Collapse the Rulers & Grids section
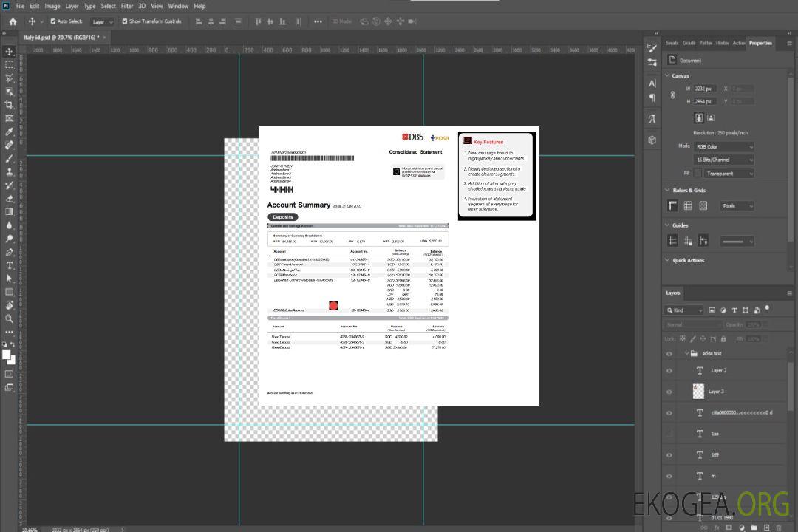The width and height of the screenshot is (798, 532). 667,190
